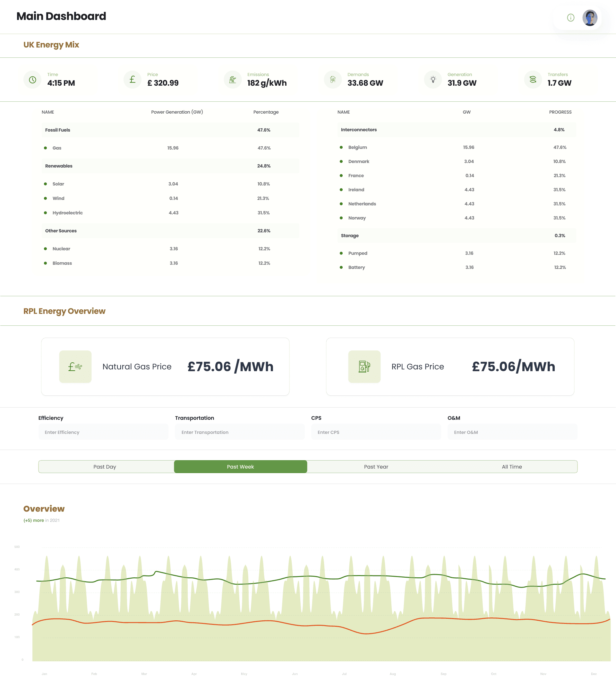
Task: Click the PROGRESS column header
Action: (560, 112)
